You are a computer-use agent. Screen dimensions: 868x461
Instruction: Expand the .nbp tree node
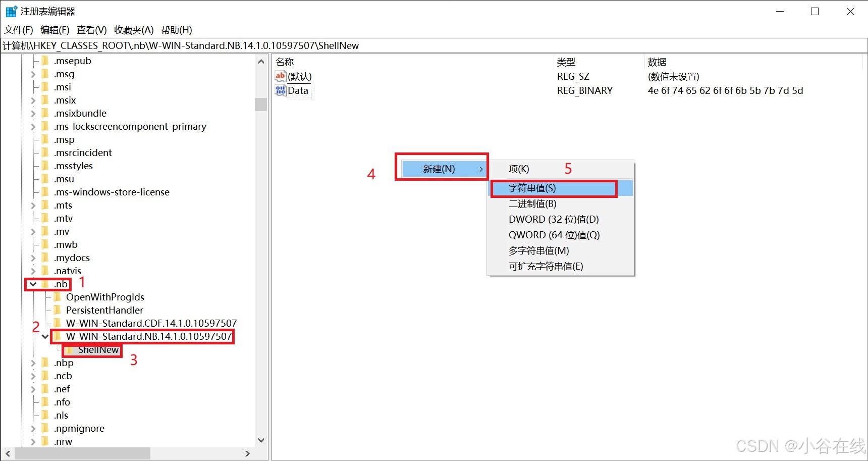click(33, 363)
